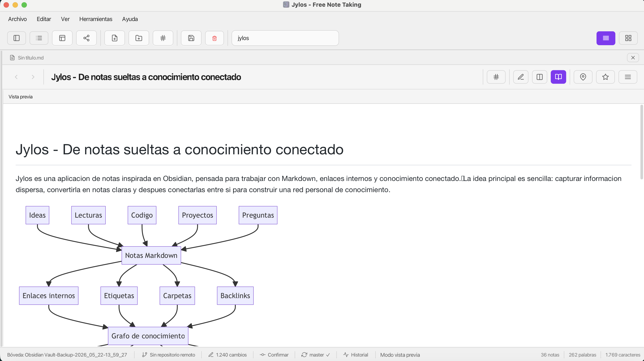644x361 pixels.
Task: Click the Grafo de conocimiento node
Action: pos(148,336)
